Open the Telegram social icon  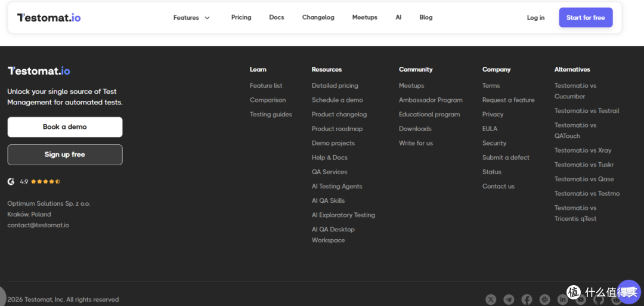[509, 300]
